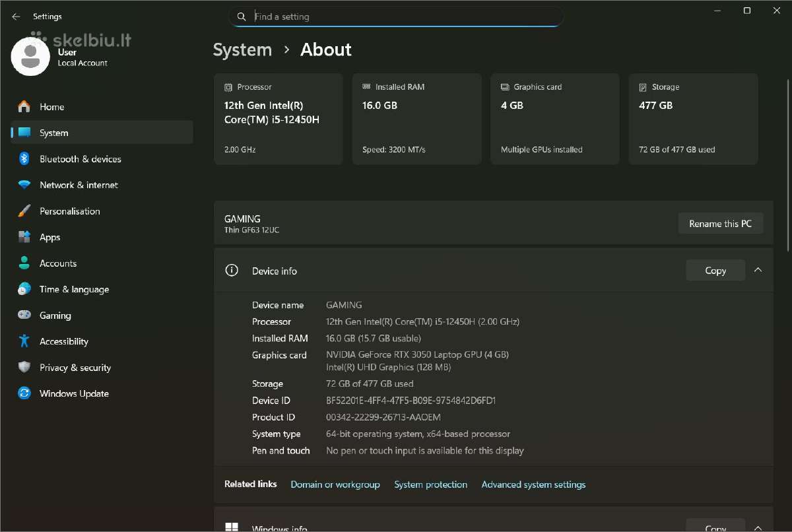The image size is (792, 532).
Task: Click the Windows Update sync icon
Action: pos(24,393)
